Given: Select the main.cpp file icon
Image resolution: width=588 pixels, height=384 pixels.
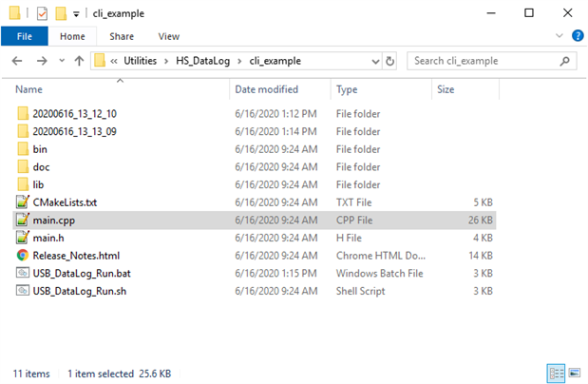Looking at the screenshot, I should (23, 220).
